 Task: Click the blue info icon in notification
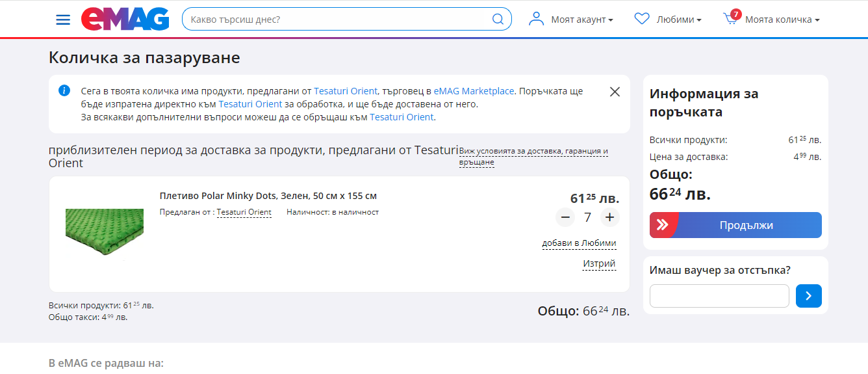click(x=64, y=90)
